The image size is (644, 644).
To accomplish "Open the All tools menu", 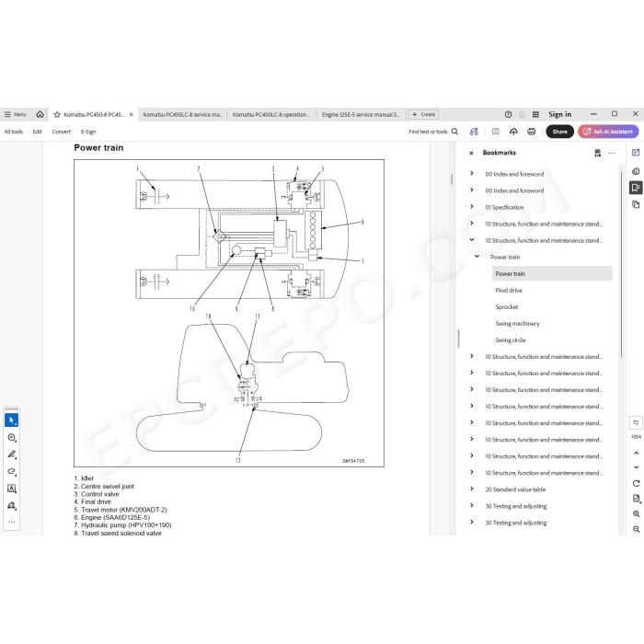I will coord(14,132).
